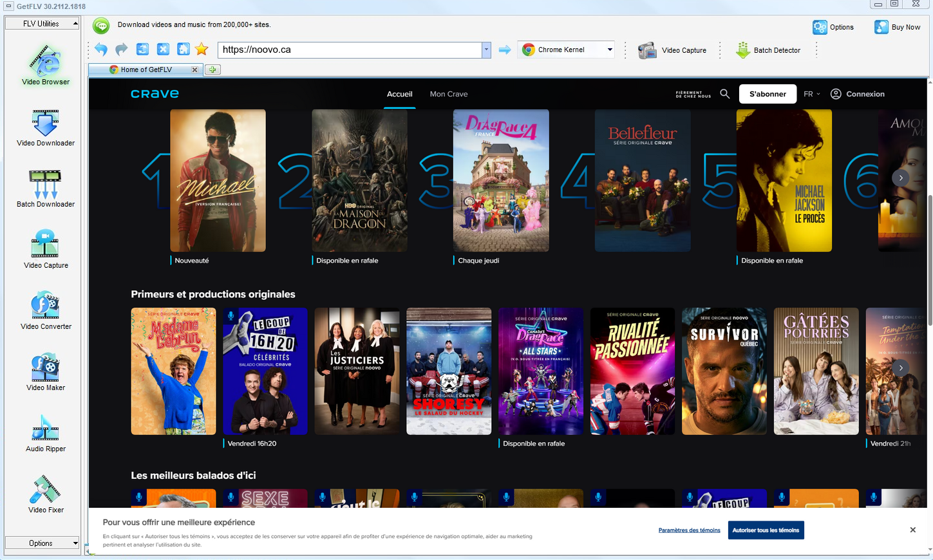The image size is (933, 560).
Task: Open the URL history dropdown arrow
Action: [486, 50]
